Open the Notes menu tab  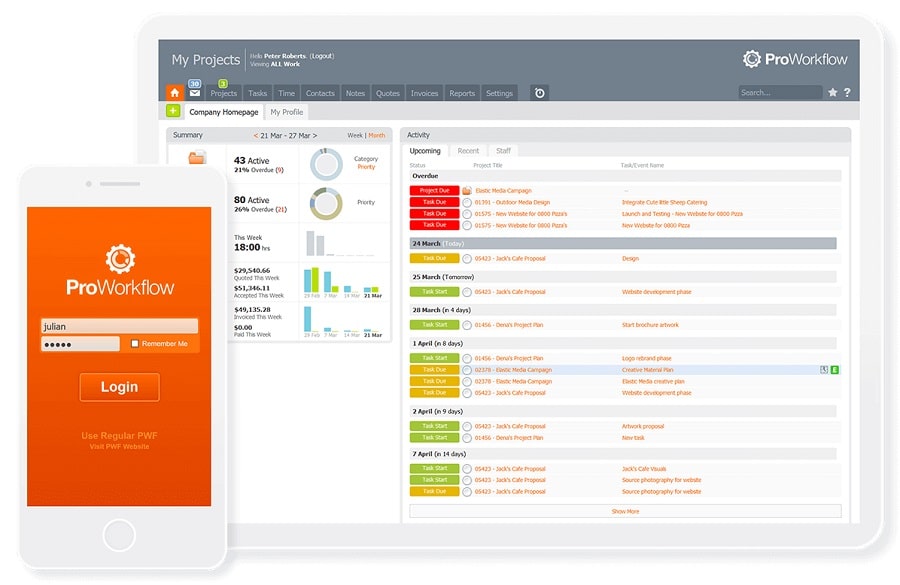tap(355, 93)
